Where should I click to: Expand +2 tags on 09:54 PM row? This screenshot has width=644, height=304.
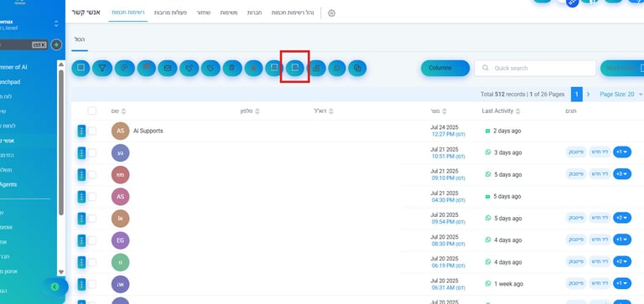(622, 218)
